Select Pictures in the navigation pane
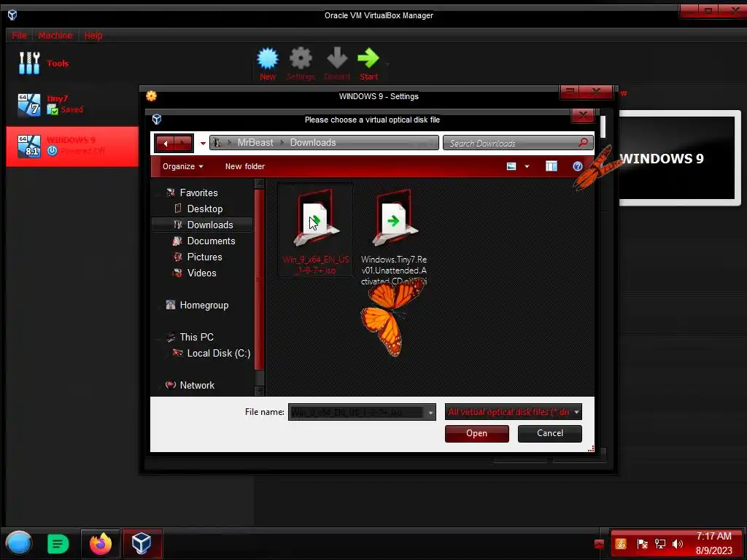This screenshot has height=560, width=747. point(204,257)
